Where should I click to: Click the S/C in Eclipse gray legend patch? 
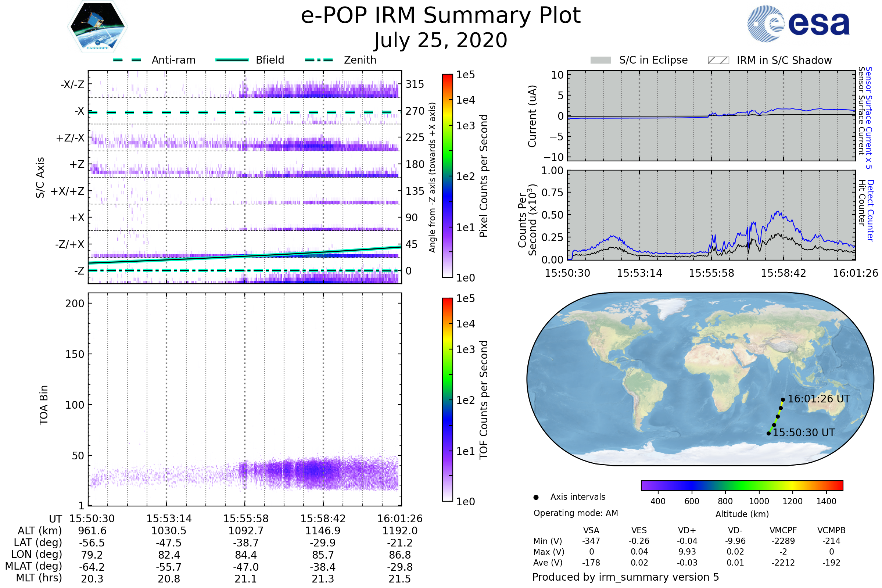tap(601, 60)
